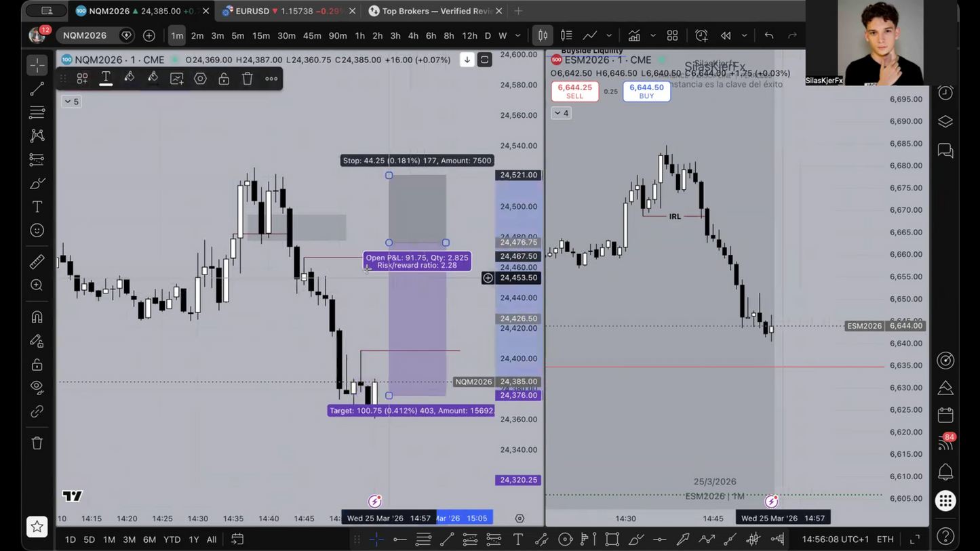This screenshot has width=980, height=551.
Task: Toggle magnet mode in left sidebar
Action: [37, 317]
